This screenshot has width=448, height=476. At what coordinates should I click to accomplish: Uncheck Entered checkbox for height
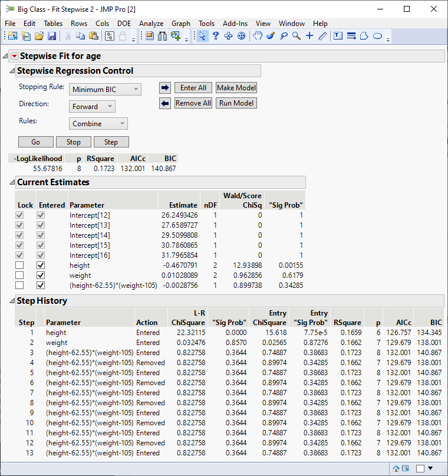[x=41, y=265]
